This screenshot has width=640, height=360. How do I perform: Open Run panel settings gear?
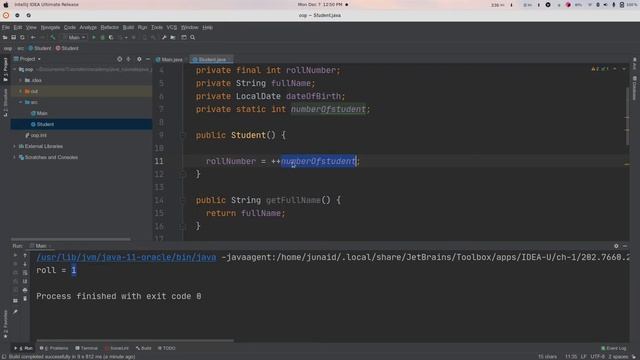(616, 246)
